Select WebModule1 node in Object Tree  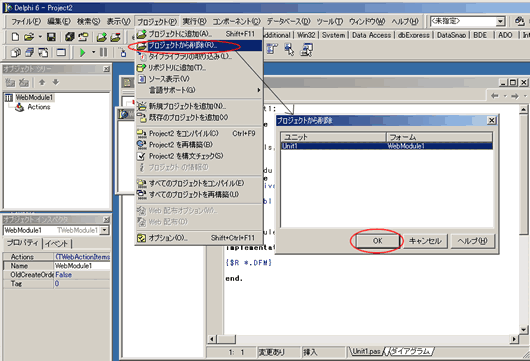point(34,98)
